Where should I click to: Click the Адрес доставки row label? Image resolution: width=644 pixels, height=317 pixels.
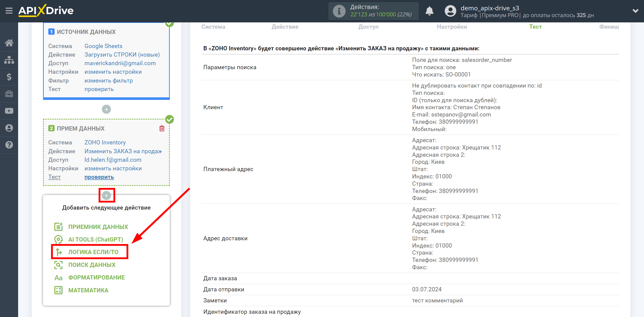pos(225,238)
